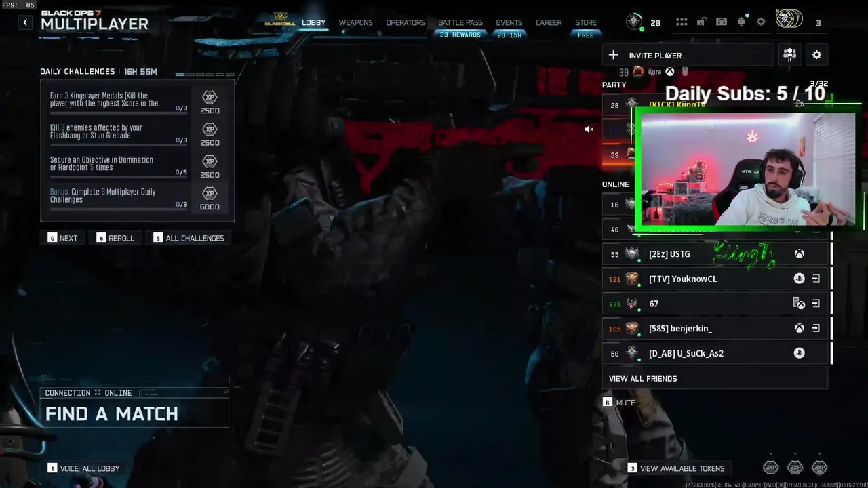This screenshot has width=868, height=488.
Task: Click join icon on the 67 row
Action: 816,304
